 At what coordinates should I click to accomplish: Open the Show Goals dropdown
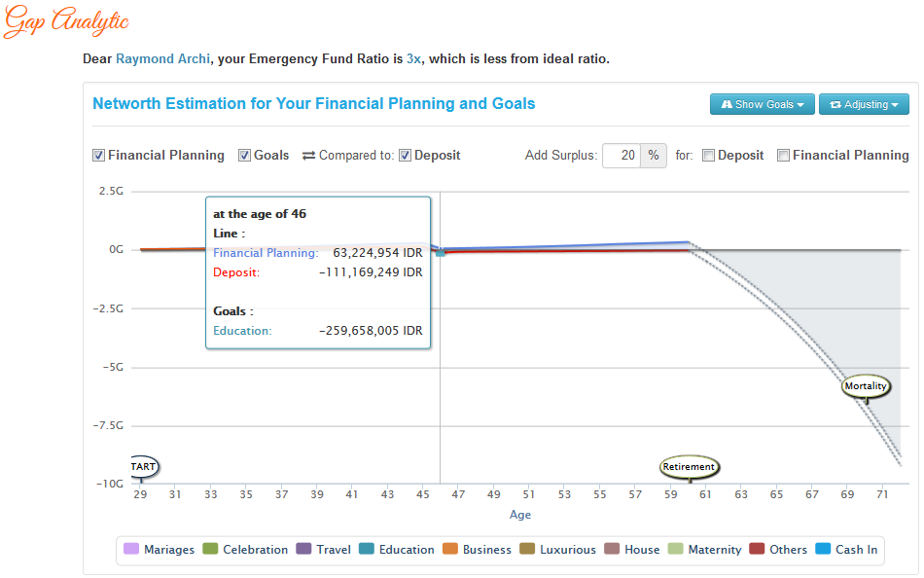[760, 104]
